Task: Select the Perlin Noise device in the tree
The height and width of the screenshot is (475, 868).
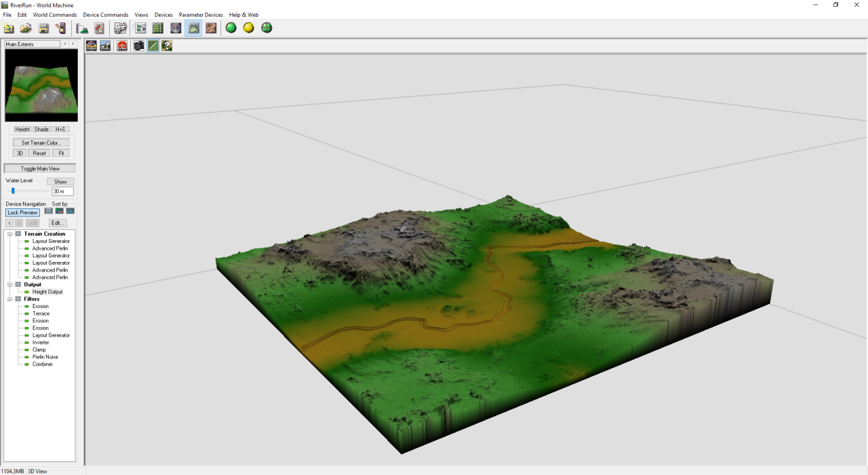Action: tap(45, 357)
